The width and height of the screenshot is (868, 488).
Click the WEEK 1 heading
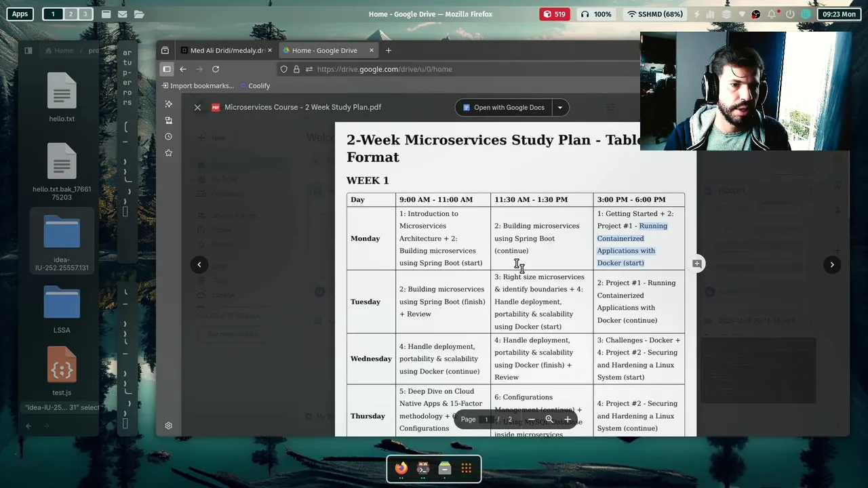pos(368,180)
